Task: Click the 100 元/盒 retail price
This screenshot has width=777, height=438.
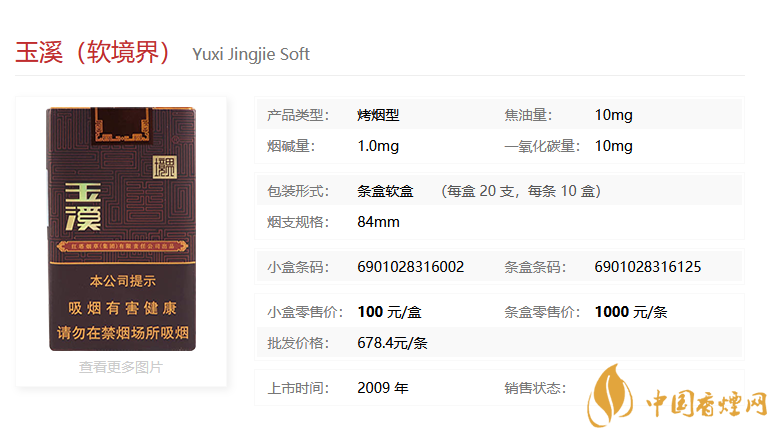Action: [x=389, y=312]
